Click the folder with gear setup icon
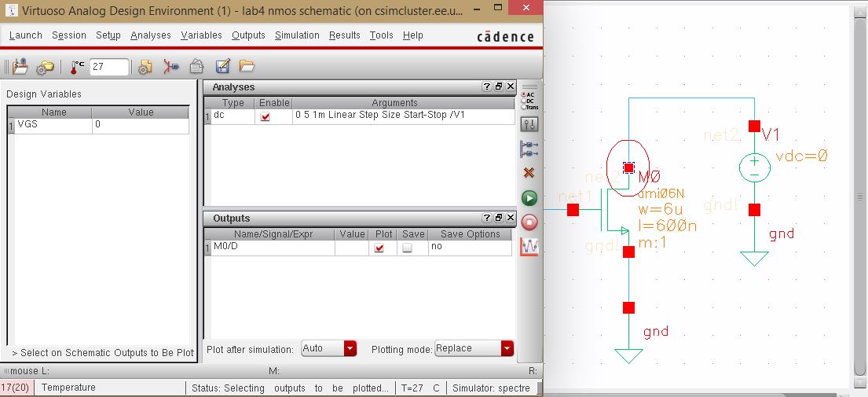 click(x=44, y=68)
